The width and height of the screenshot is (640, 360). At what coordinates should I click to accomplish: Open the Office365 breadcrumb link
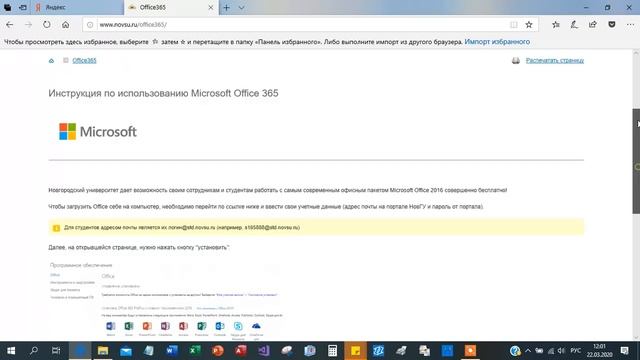pyautogui.click(x=84, y=60)
